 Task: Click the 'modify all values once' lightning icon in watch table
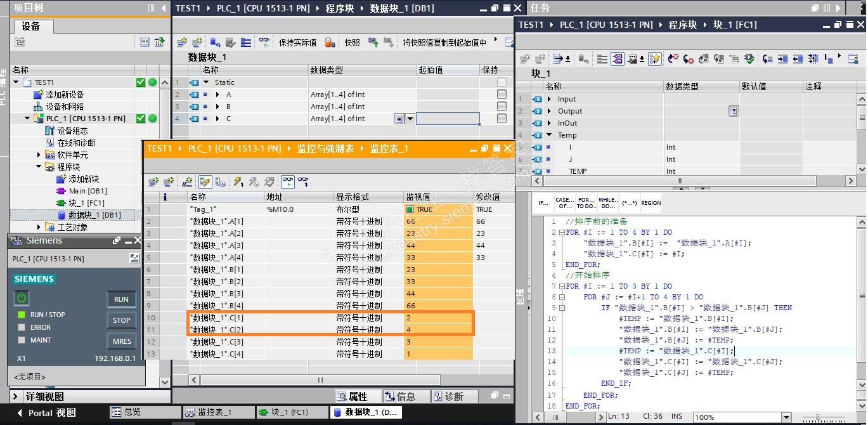tap(238, 182)
